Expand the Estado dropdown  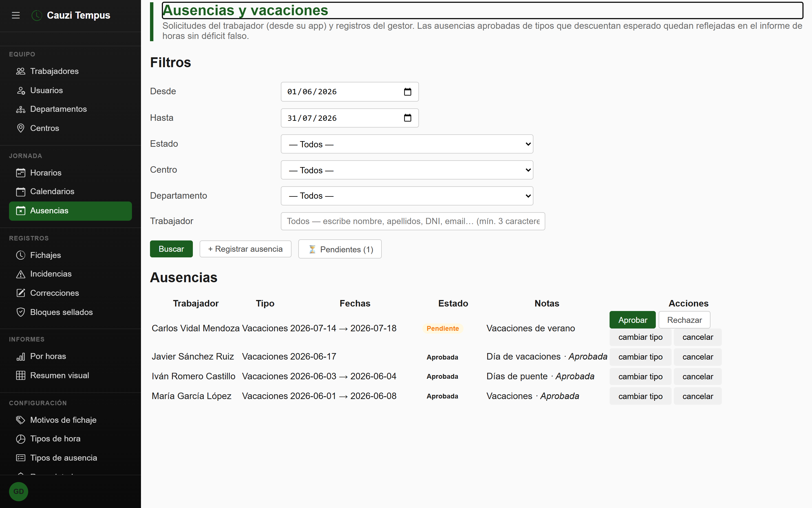tap(407, 144)
